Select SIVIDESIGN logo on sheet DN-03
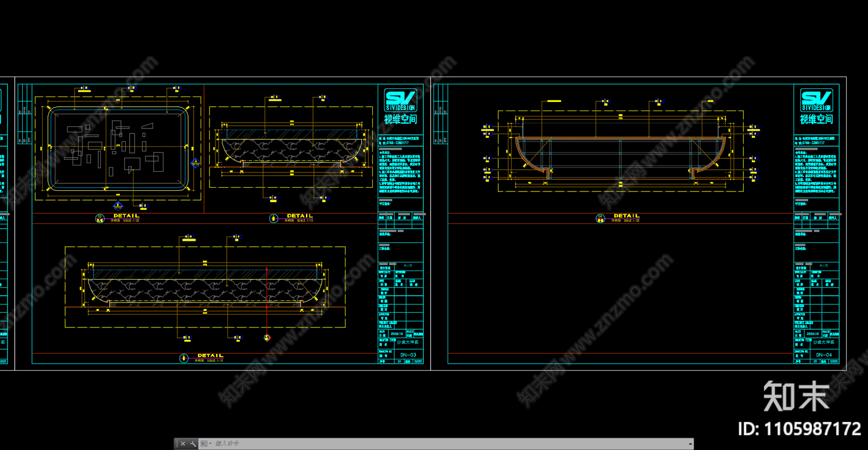 pyautogui.click(x=401, y=100)
